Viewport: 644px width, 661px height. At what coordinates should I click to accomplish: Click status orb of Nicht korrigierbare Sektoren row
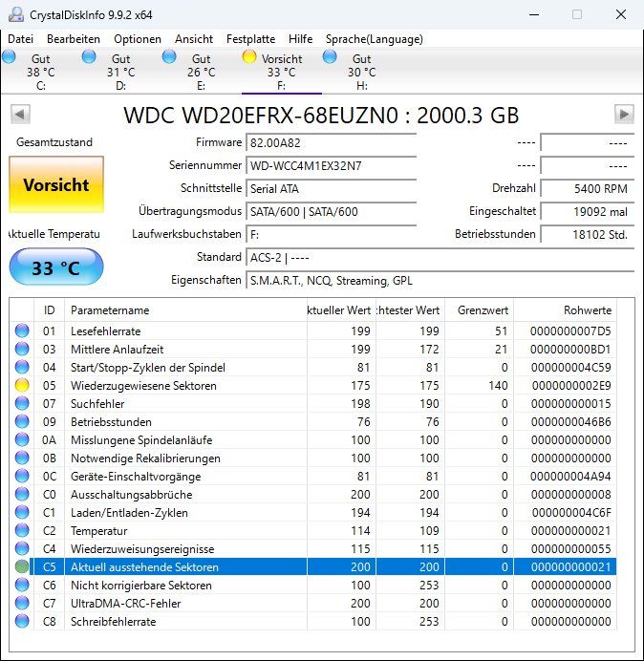22,586
